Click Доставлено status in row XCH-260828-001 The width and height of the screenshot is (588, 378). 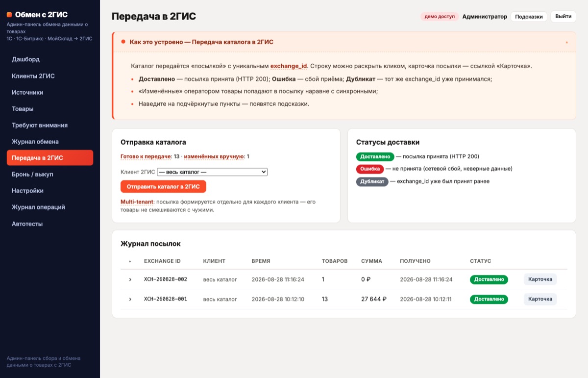click(489, 299)
